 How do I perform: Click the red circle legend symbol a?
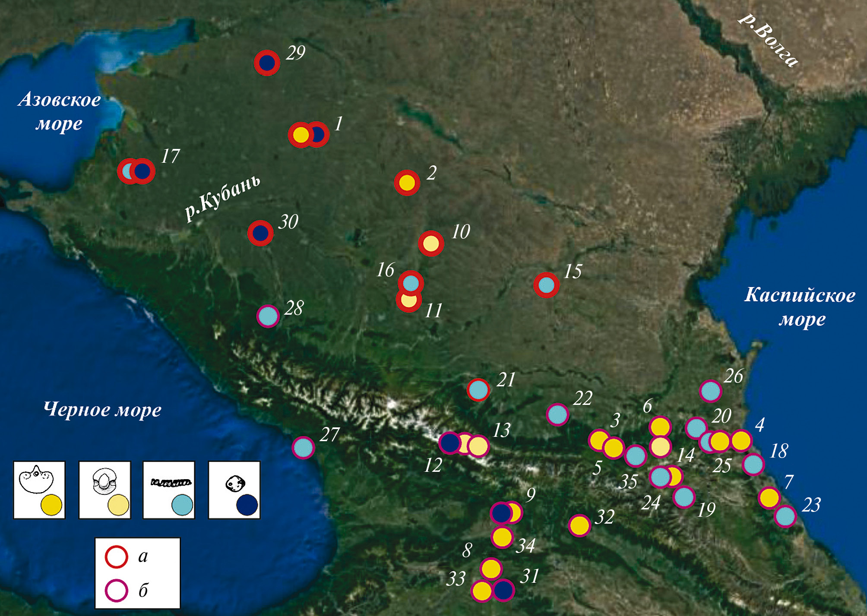(x=117, y=556)
